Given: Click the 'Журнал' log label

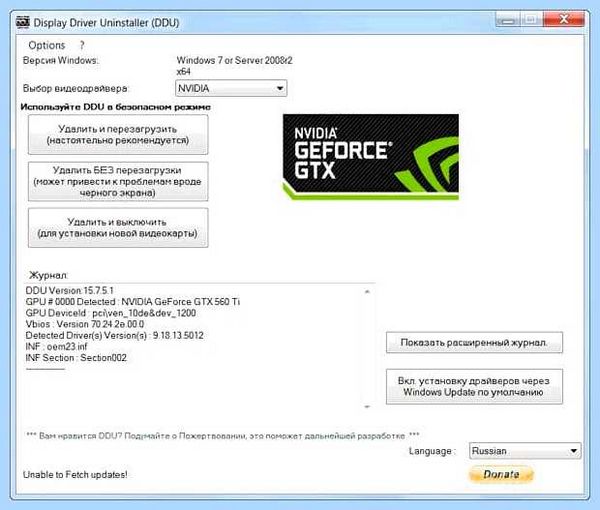Looking at the screenshot, I should coord(49,275).
